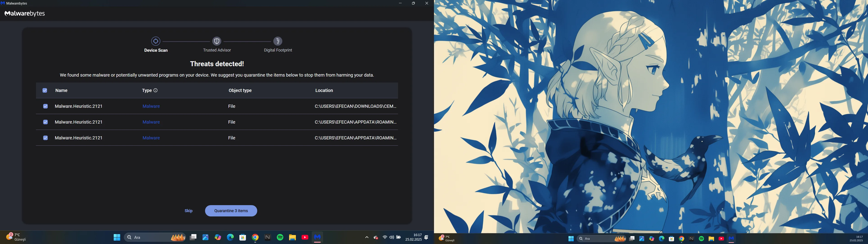Click the Device Scan step icon
868x244 pixels.
(156, 41)
